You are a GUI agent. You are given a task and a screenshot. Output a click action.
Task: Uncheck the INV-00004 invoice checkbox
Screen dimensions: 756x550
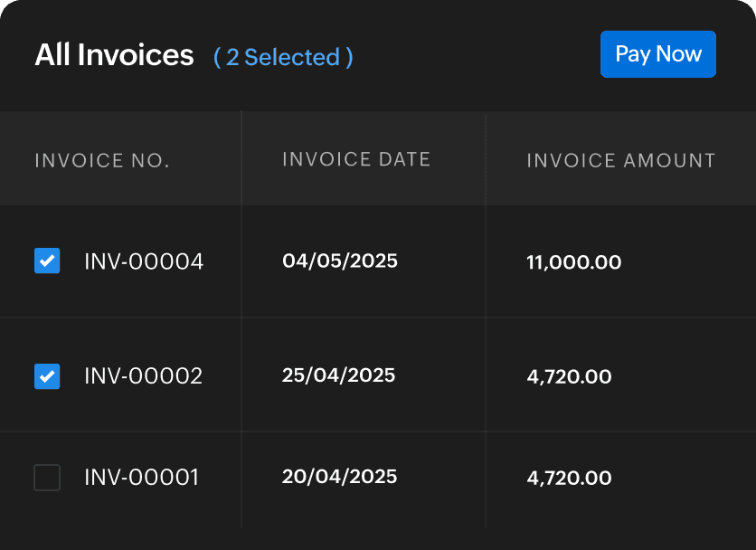coord(47,261)
